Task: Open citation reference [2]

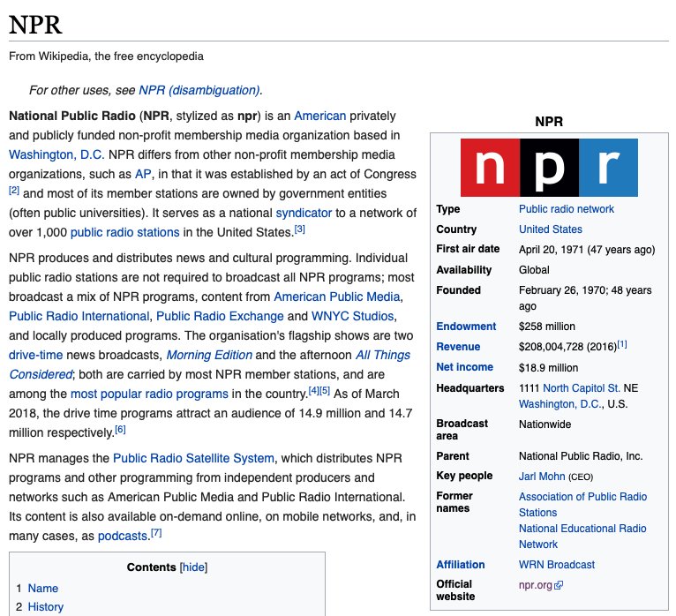Action: tap(14, 190)
